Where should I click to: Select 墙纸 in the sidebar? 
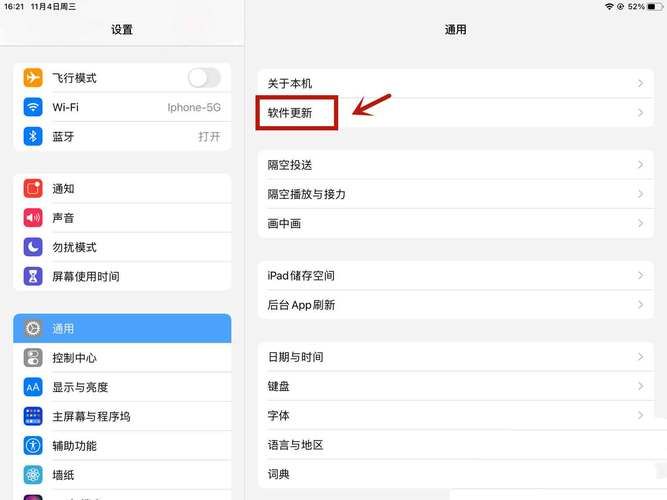pyautogui.click(x=122, y=475)
